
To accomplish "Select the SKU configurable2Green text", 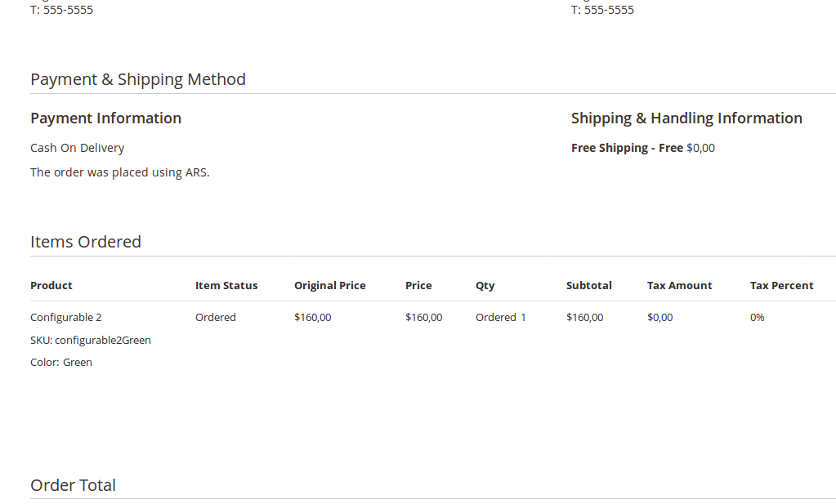I will [90, 340].
